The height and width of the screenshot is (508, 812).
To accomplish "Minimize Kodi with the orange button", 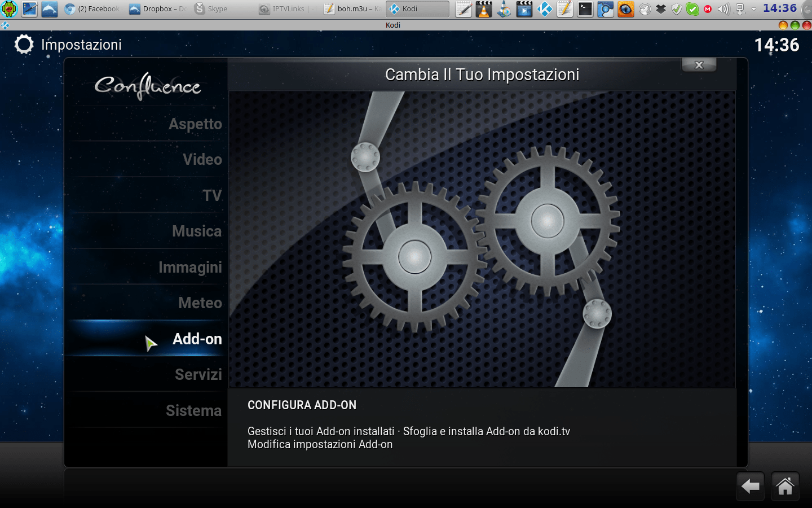I will [x=783, y=25].
